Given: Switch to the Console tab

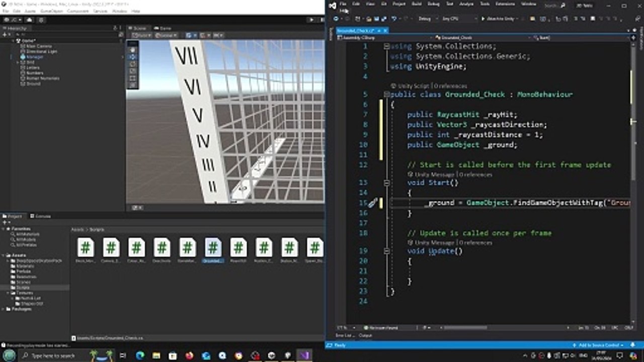Looking at the screenshot, I should click(40, 216).
